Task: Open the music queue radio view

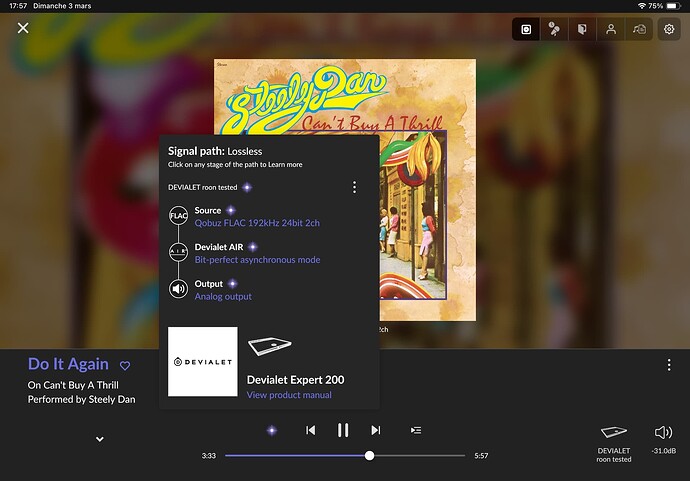Action: pyautogui.click(x=639, y=29)
